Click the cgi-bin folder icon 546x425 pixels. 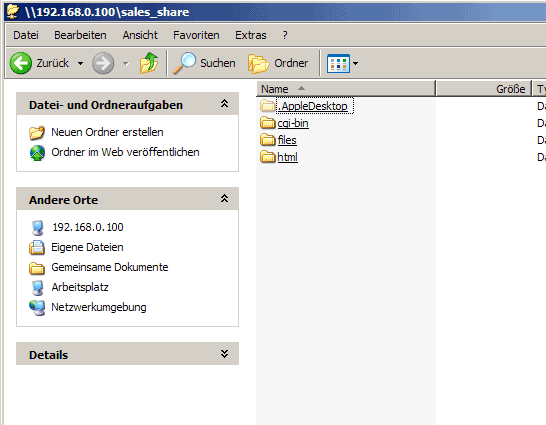[x=267, y=123]
